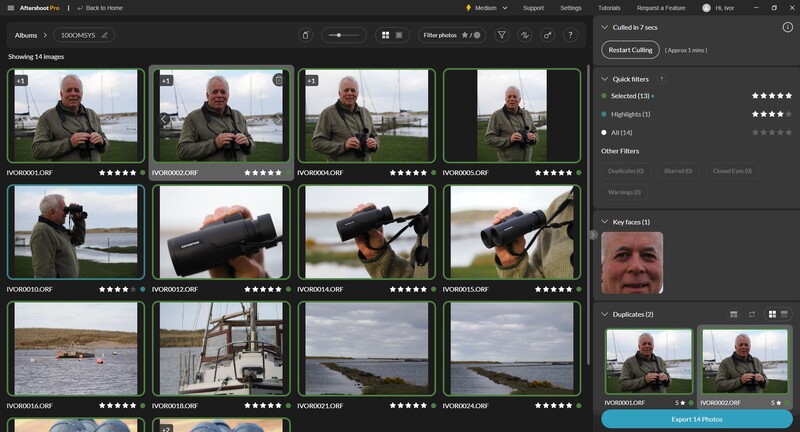Click the +1 badge on IVOR0004.ORF
This screenshot has width=800, height=432.
point(311,81)
